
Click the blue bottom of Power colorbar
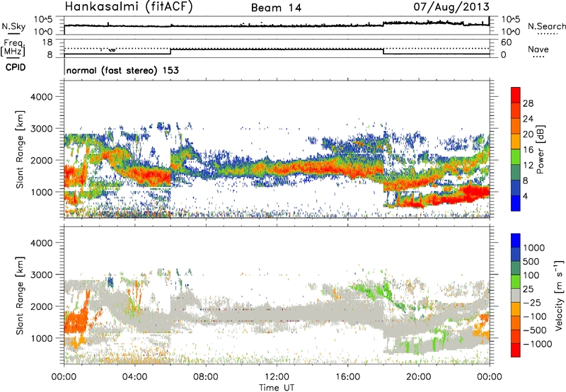[x=516, y=203]
